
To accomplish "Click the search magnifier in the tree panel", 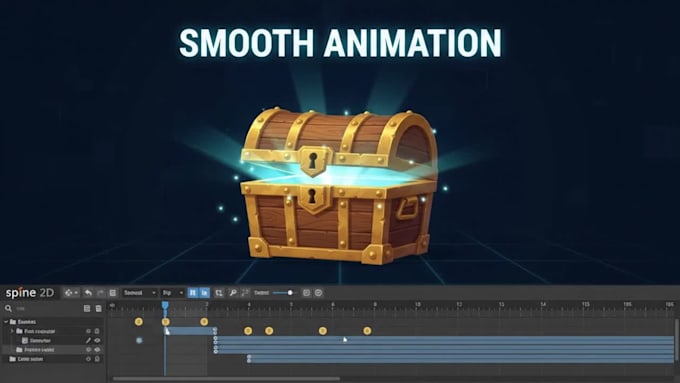I will pos(8,308).
